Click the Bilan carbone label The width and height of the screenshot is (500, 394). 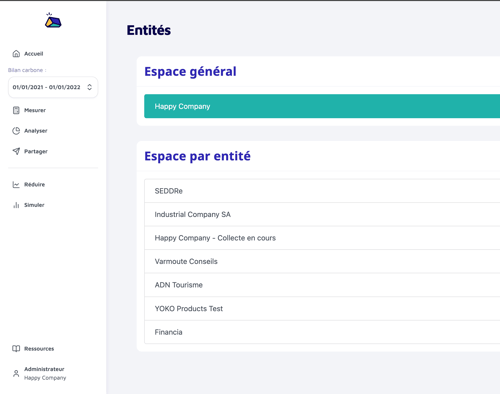coord(27,70)
